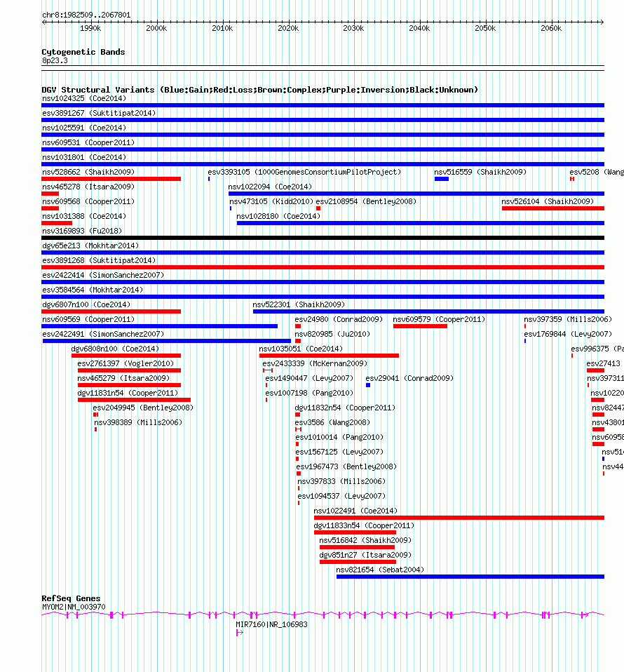This screenshot has width=624, height=672.
Task: Click the black nsv3169893 (Fu2018) unknown bar
Action: point(323,238)
